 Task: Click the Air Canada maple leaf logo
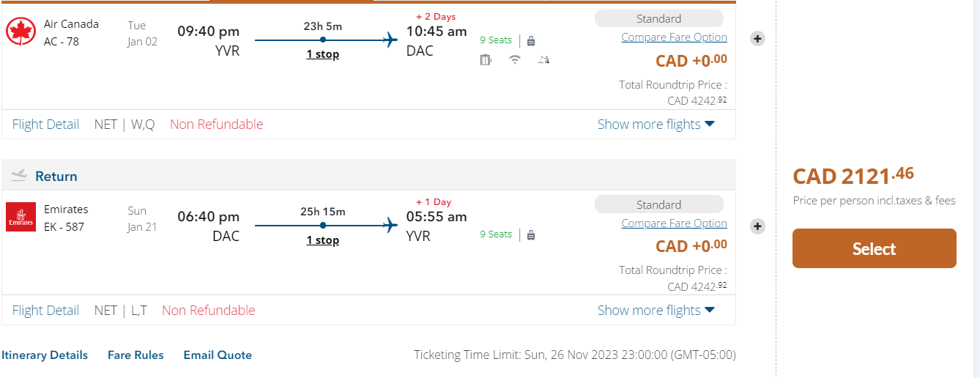point(21,31)
